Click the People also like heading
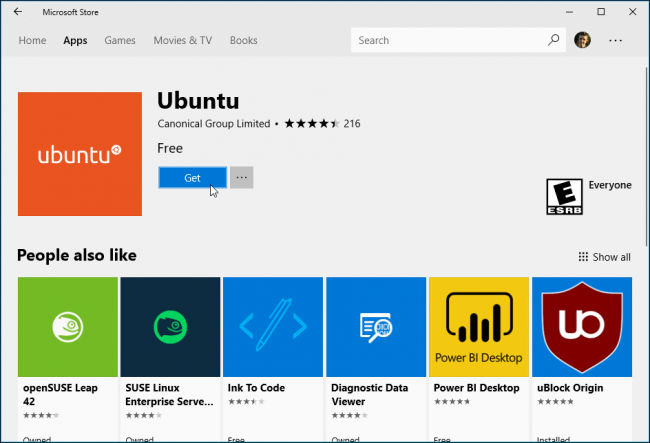The width and height of the screenshot is (650, 443). pyautogui.click(x=77, y=255)
